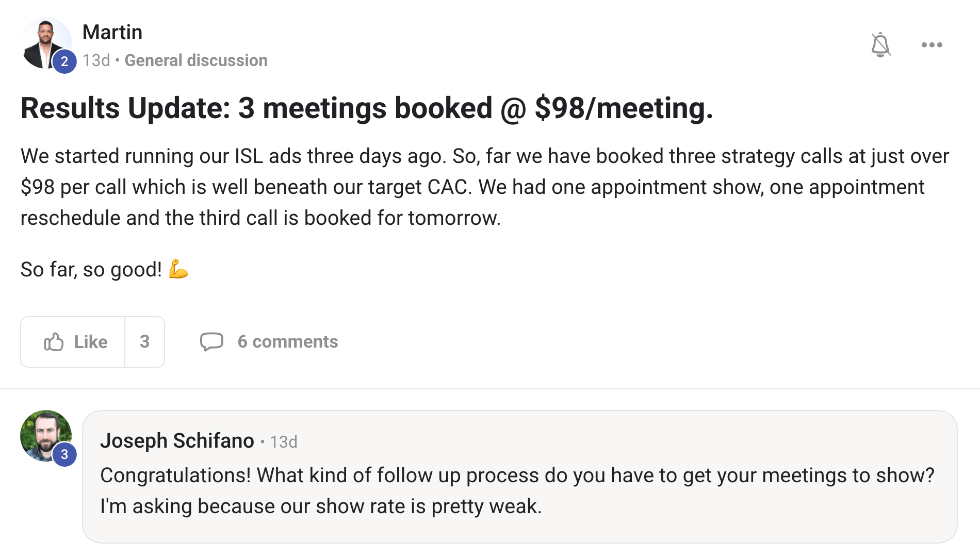This screenshot has width=980, height=557.
Task: Open Joseph Schifano's profile via his name
Action: pos(177,441)
